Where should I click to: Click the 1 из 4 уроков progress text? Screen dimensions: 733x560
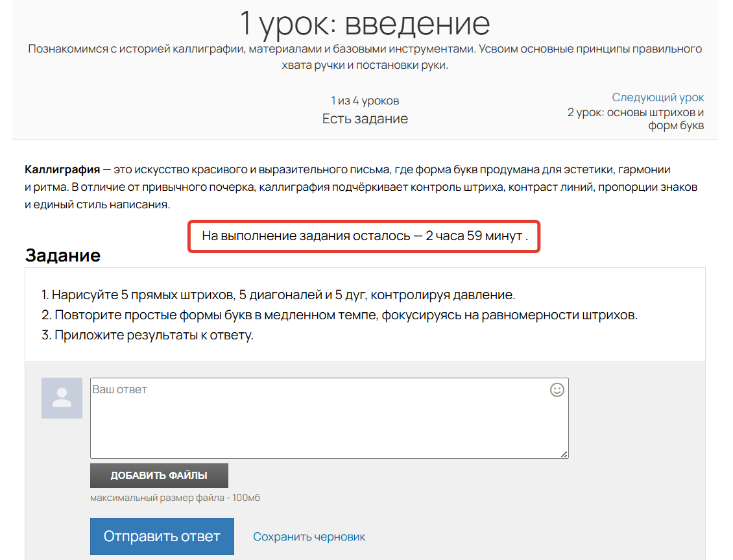pos(365,100)
